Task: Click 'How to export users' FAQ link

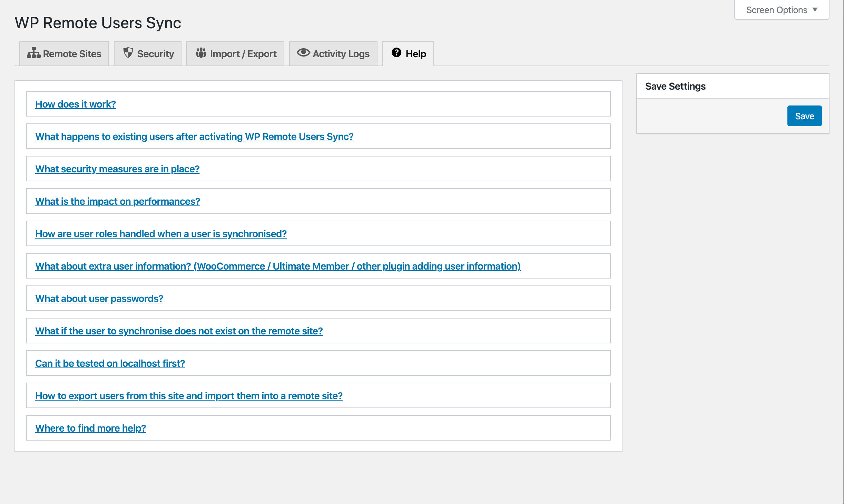Action: click(x=189, y=395)
